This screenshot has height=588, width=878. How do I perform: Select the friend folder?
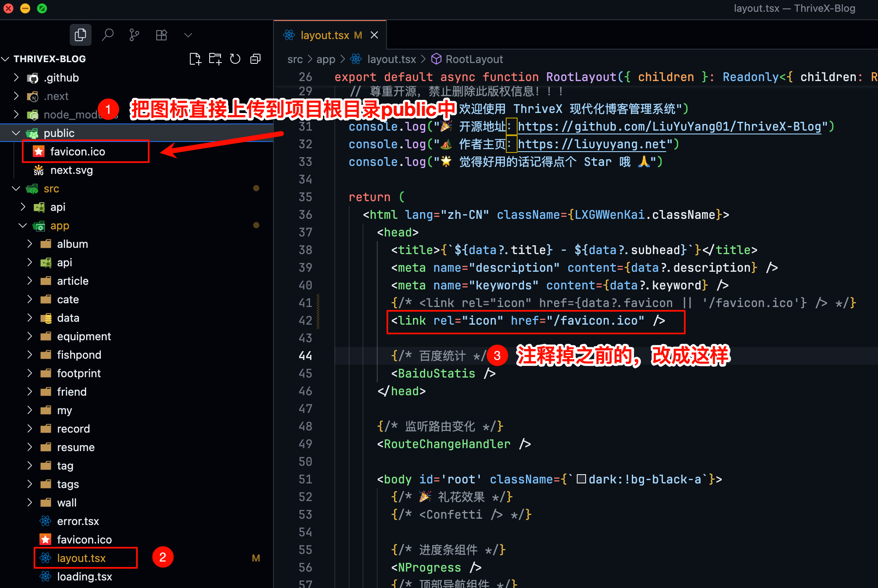click(72, 391)
